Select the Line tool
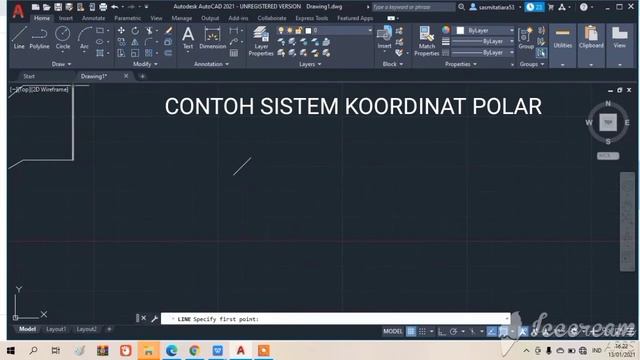This screenshot has height=360, width=640. pos(19,38)
